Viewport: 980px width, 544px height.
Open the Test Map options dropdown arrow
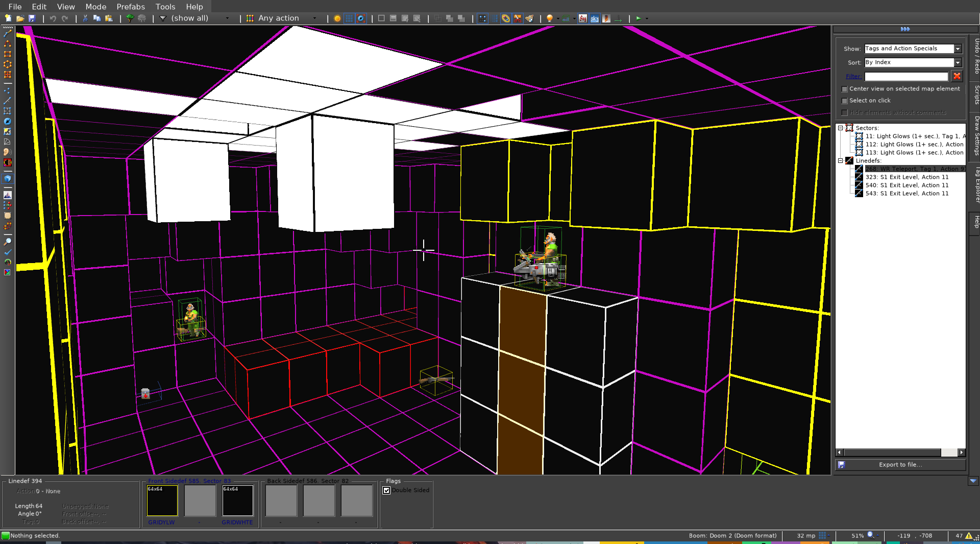click(x=647, y=18)
